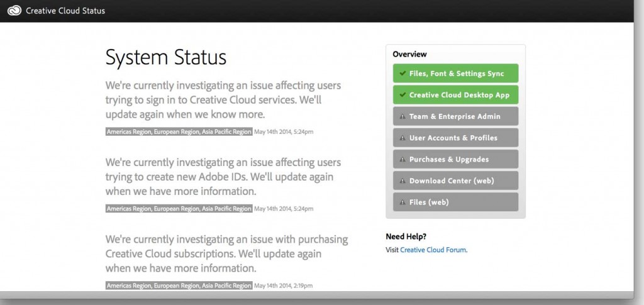The width and height of the screenshot is (644, 305).
Task: Click the System Status heading
Action: click(x=166, y=58)
